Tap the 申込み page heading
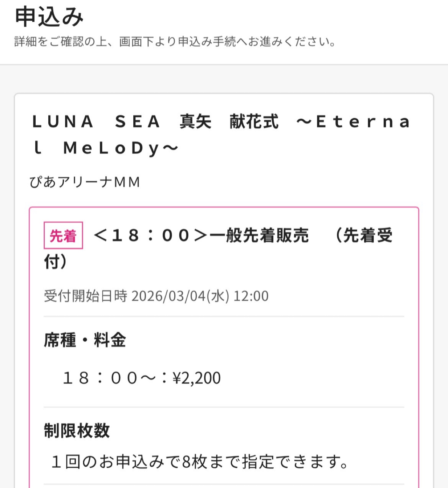The image size is (448, 488). point(49,16)
